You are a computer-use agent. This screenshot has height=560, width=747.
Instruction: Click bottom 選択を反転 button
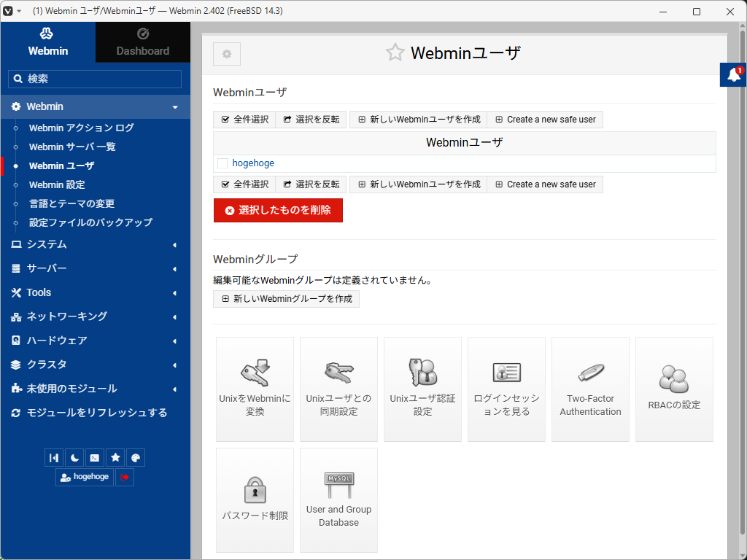pyautogui.click(x=311, y=184)
